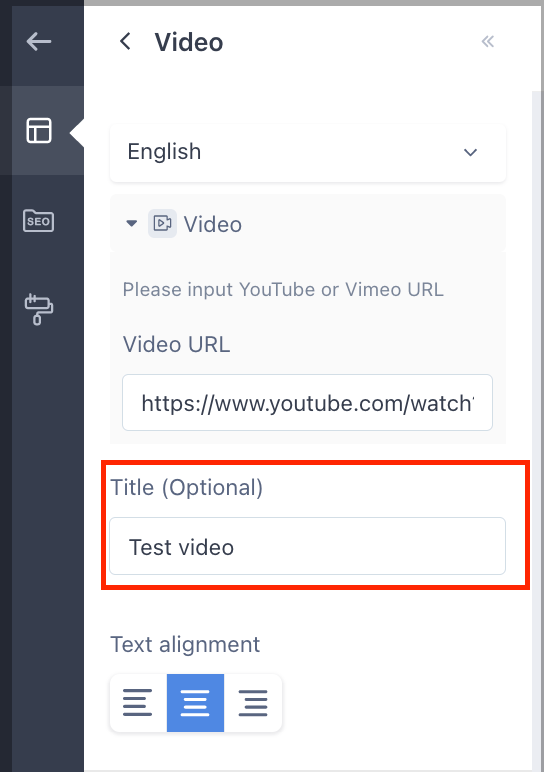This screenshot has height=772, width=544.
Task: Click the Video panel heading title
Action: click(x=189, y=42)
